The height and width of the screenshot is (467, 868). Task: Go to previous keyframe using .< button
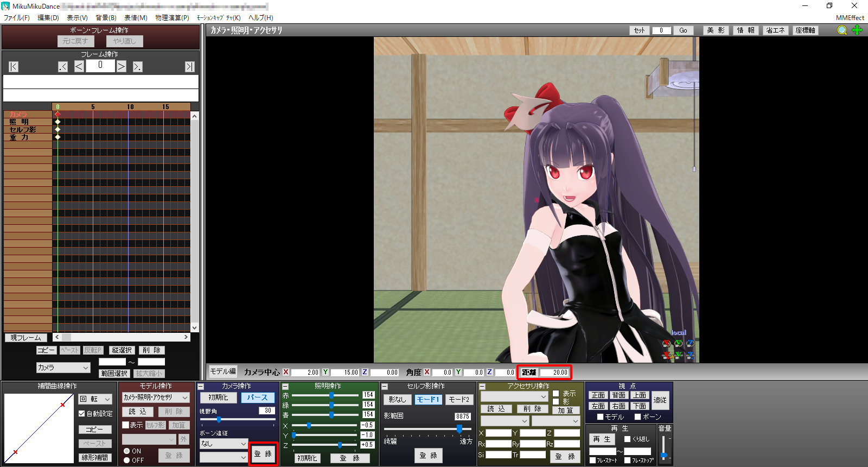click(x=63, y=67)
